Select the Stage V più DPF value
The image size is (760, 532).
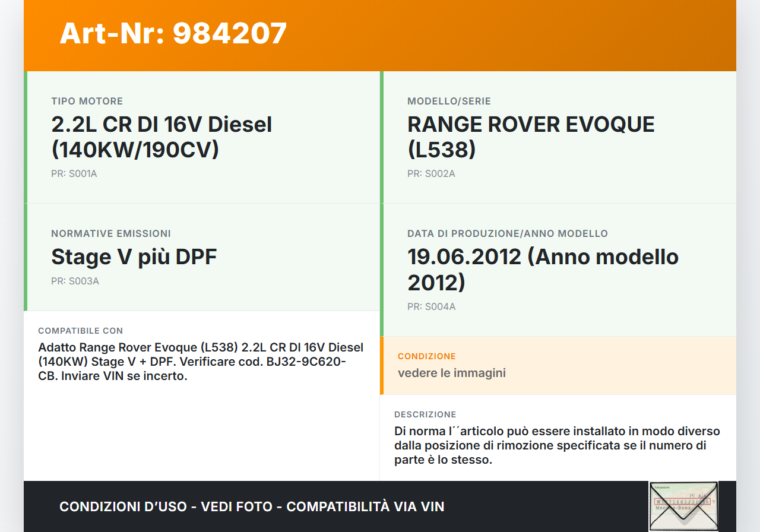134,257
